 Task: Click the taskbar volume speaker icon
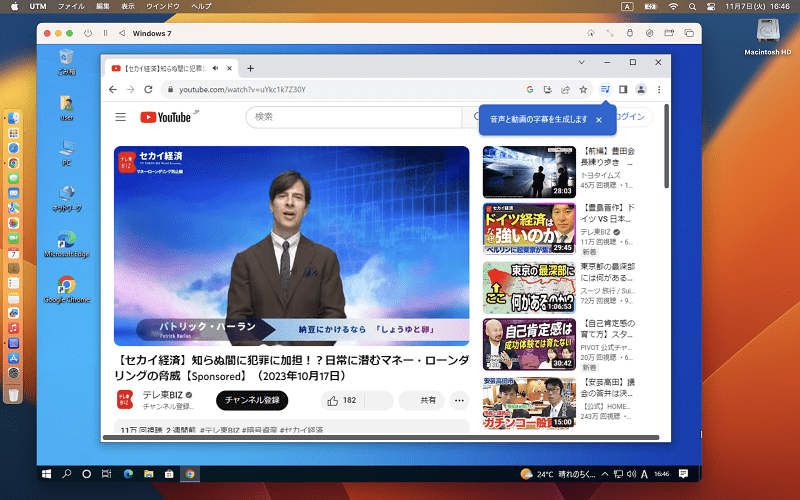pos(631,474)
